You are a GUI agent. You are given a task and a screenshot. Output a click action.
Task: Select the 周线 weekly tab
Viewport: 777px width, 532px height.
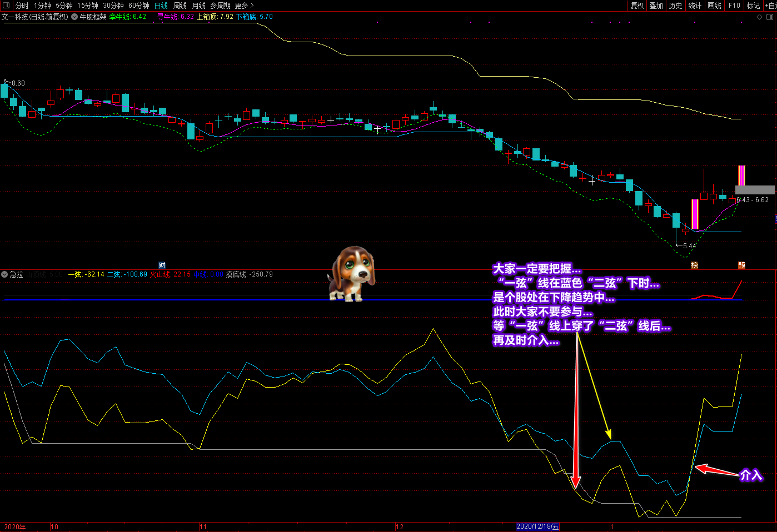180,6
